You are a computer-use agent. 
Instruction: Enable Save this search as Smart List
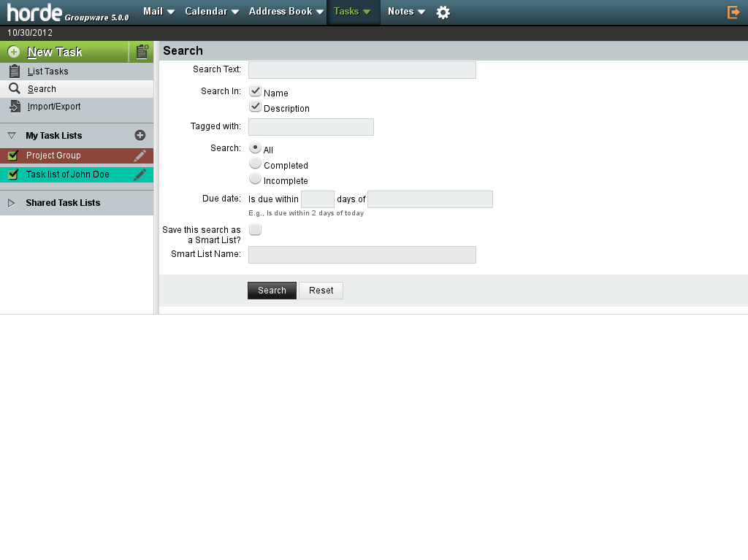pyautogui.click(x=255, y=229)
